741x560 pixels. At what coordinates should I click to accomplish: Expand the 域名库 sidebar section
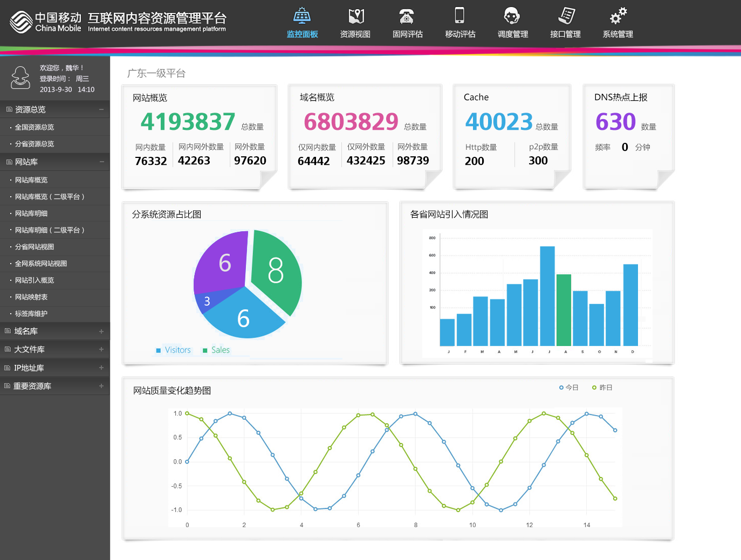click(x=101, y=331)
